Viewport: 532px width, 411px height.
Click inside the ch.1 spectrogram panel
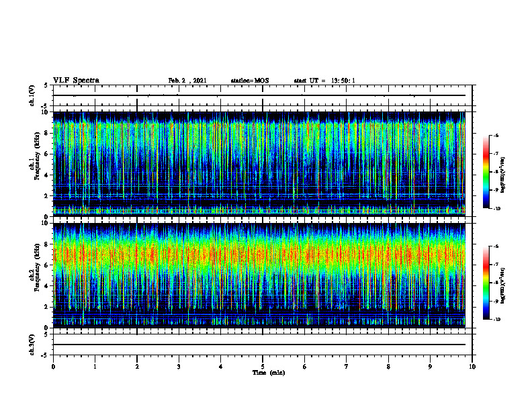pyautogui.click(x=259, y=164)
